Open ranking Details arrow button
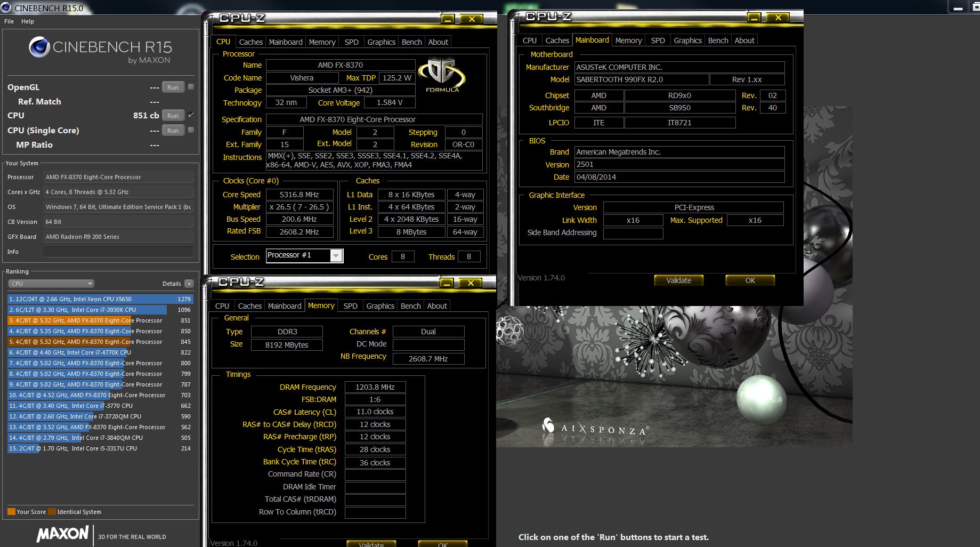The height and width of the screenshot is (547, 980). pos(189,284)
